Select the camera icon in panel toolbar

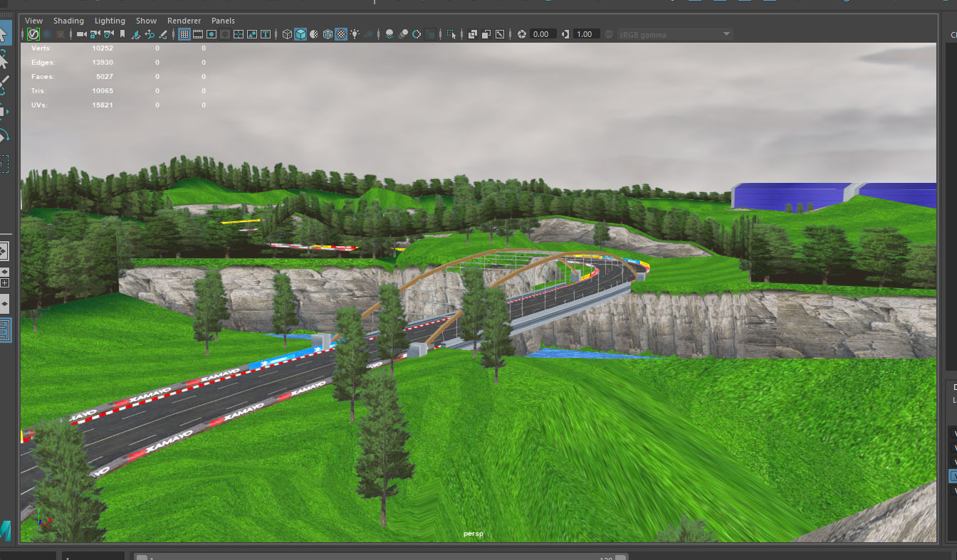tap(81, 34)
